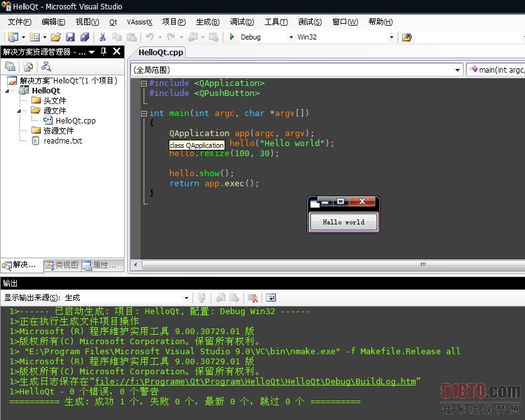Open the Debug configuration dropdown
This screenshot has height=420, width=525.
tap(291, 37)
